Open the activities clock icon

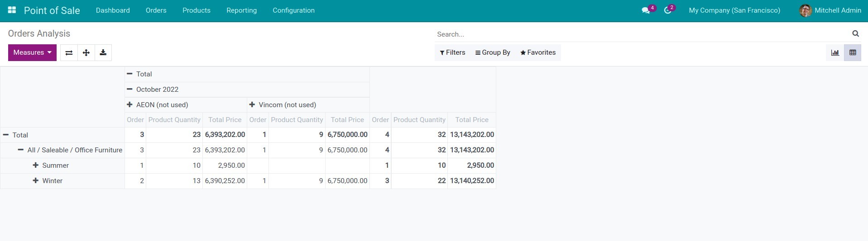[667, 10]
